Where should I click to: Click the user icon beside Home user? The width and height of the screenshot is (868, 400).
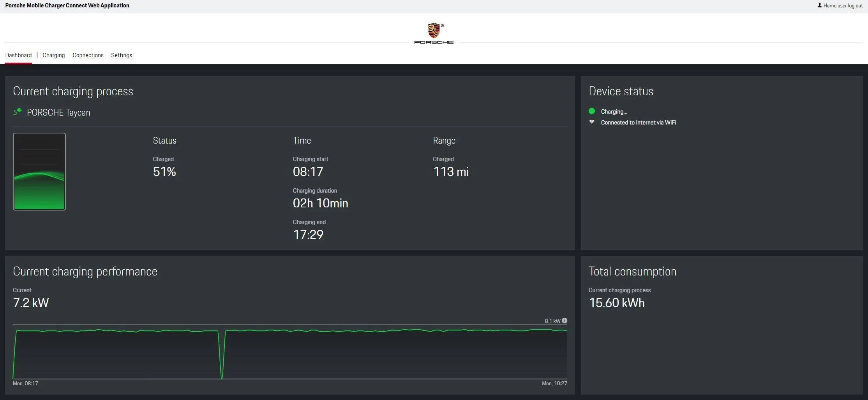[820, 5]
